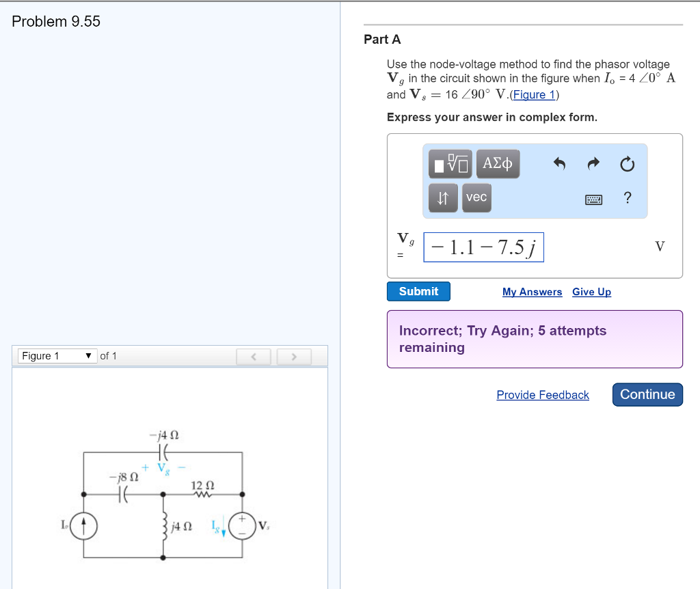The width and height of the screenshot is (700, 589).
Task: Submit the answer for Part A
Action: (418, 291)
